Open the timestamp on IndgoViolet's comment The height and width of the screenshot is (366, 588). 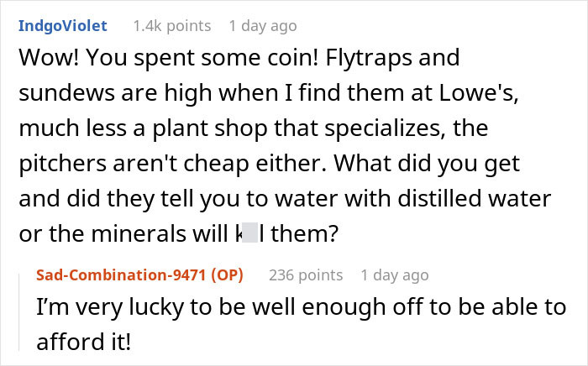263,26
